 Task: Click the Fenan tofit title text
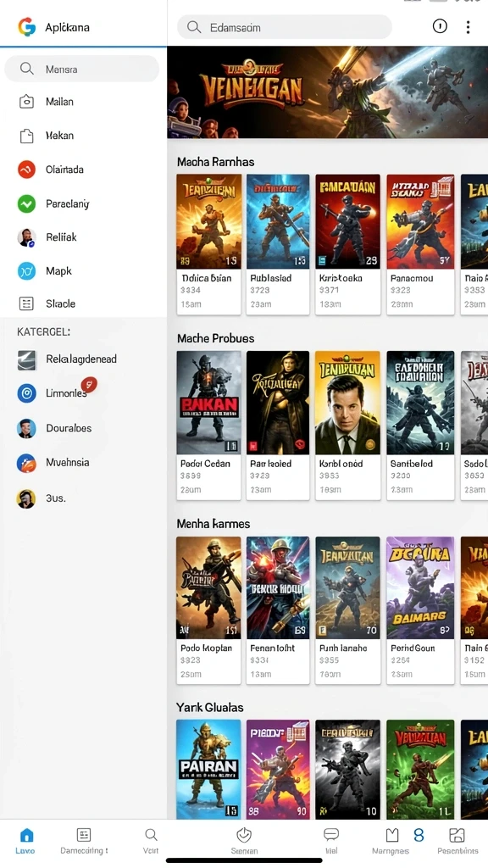pos(272,648)
